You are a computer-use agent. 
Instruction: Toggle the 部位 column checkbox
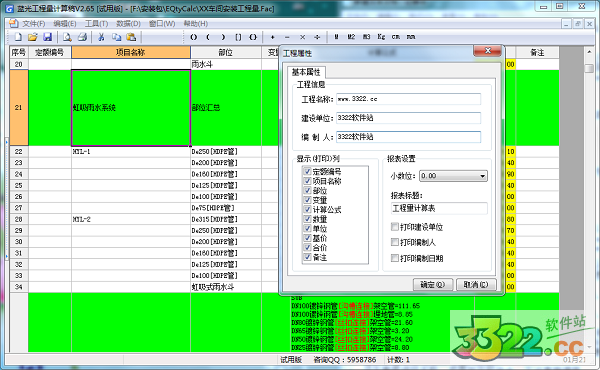pyautogui.click(x=307, y=190)
